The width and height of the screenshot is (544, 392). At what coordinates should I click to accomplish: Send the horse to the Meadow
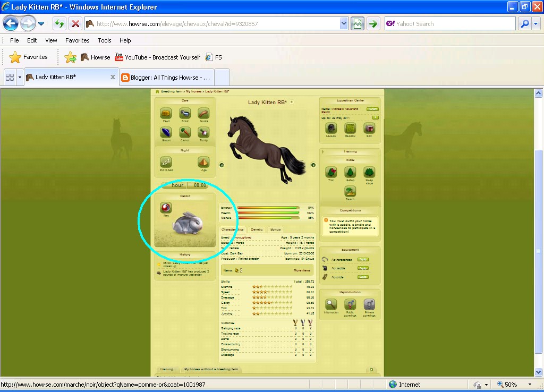350,129
